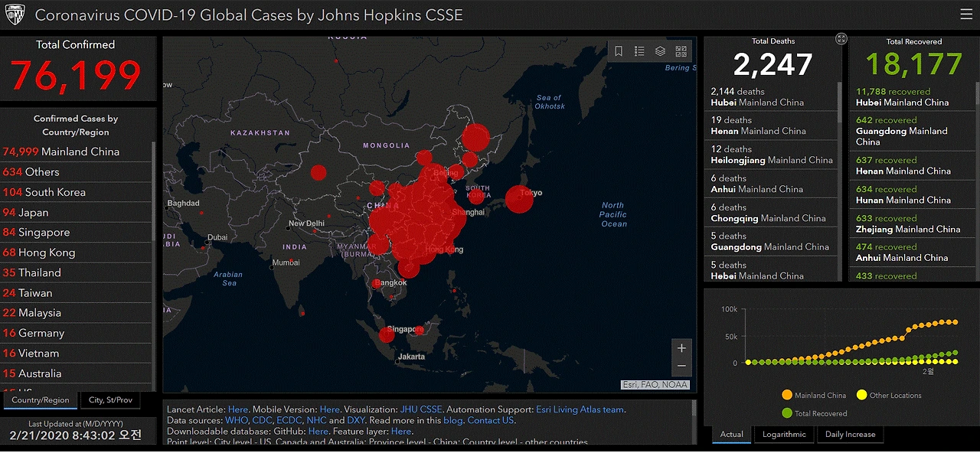
Task: Open the DXY data source link
Action: point(356,420)
